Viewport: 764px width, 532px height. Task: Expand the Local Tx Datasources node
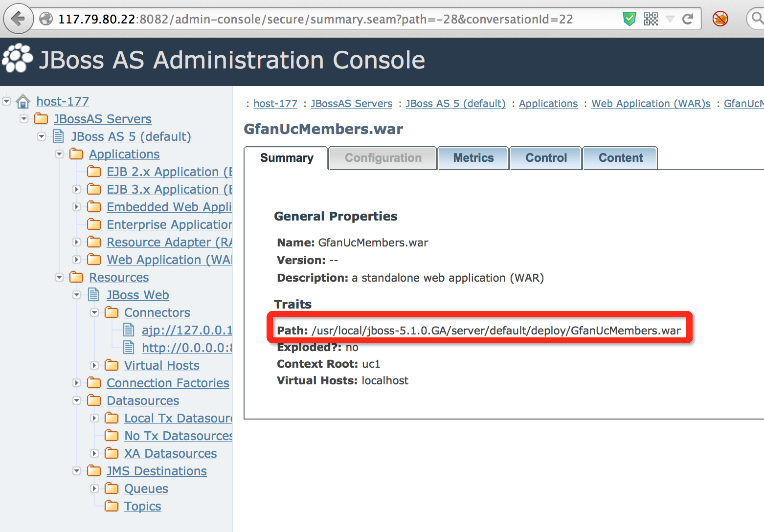tap(94, 418)
